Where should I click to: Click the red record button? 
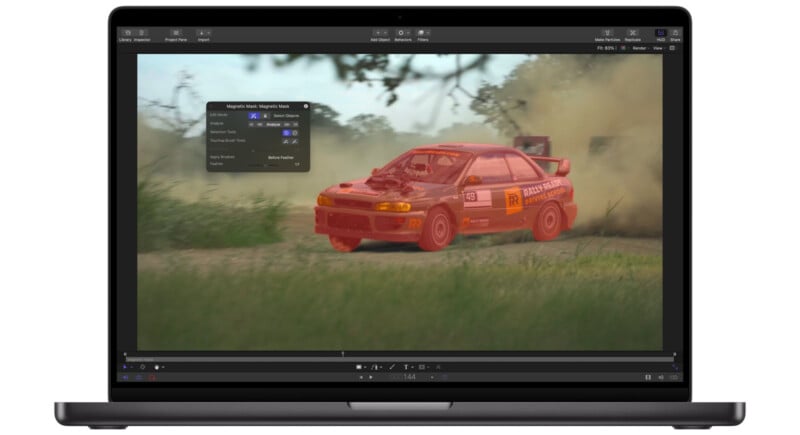(152, 378)
